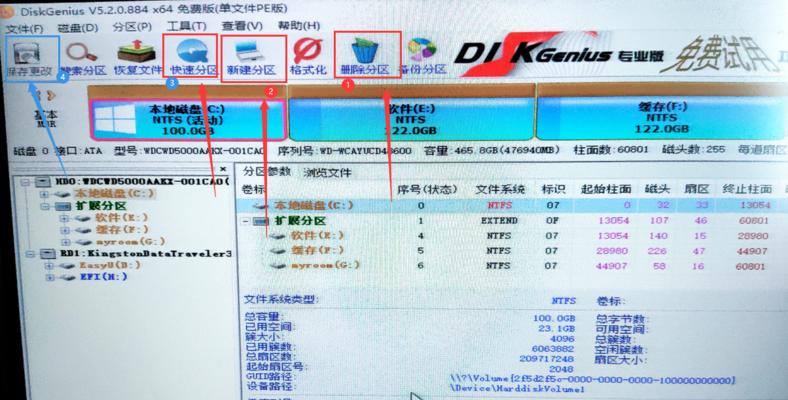Select 缓存(F:) row in partition table
The height and width of the screenshot is (400, 788).
[x=511, y=251]
